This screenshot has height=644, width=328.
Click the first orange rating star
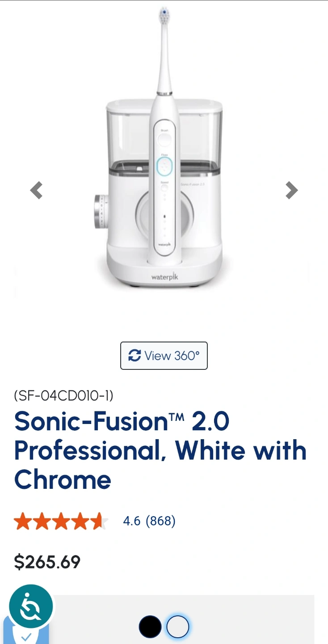pos(22,521)
